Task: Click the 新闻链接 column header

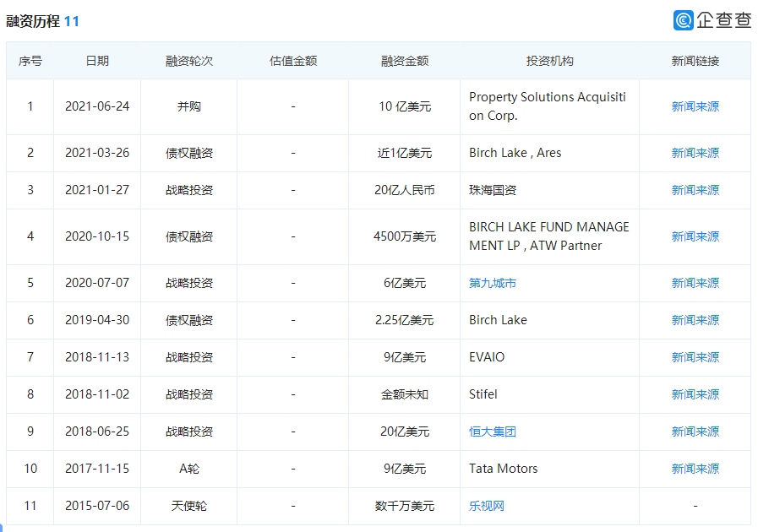Action: click(x=695, y=61)
